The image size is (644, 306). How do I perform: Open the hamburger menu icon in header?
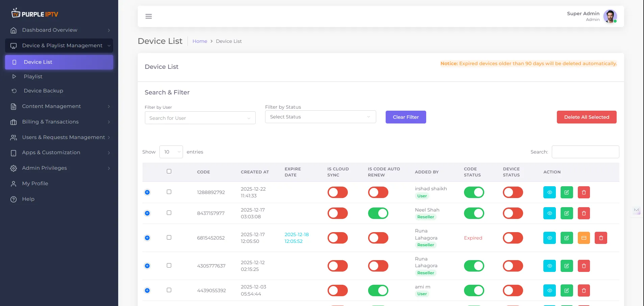pyautogui.click(x=149, y=16)
